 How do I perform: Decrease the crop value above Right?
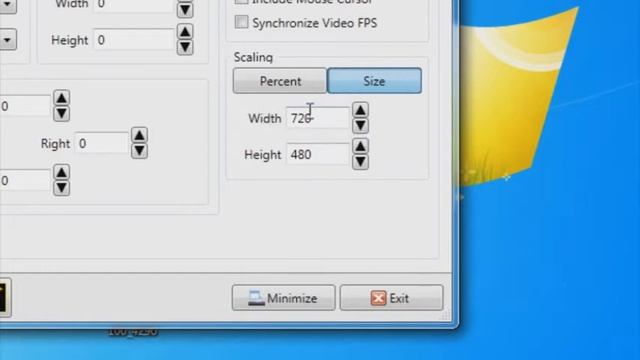pyautogui.click(x=61, y=114)
